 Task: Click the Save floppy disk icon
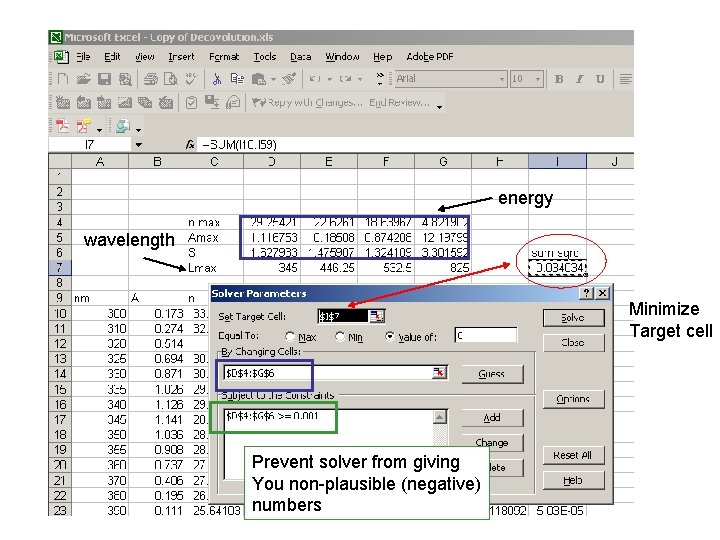coord(104,79)
